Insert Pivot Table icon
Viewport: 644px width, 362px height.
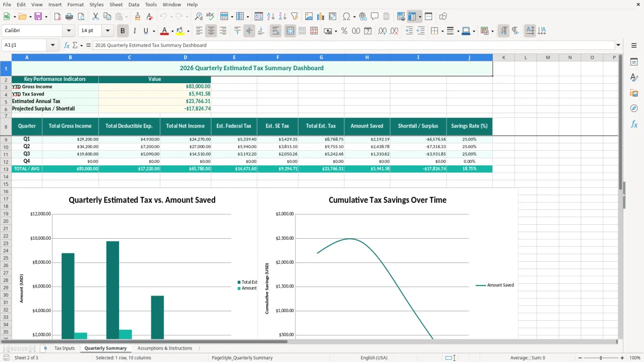tap(333, 17)
